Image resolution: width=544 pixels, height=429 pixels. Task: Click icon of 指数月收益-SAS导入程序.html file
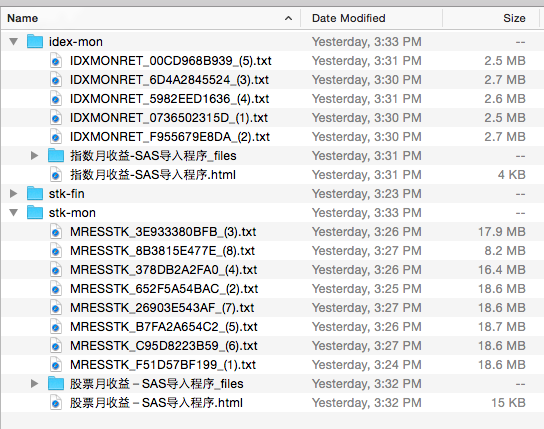pyautogui.click(x=56, y=174)
